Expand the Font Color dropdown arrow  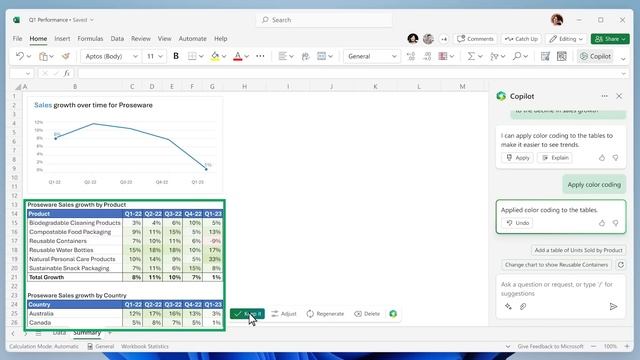click(247, 56)
